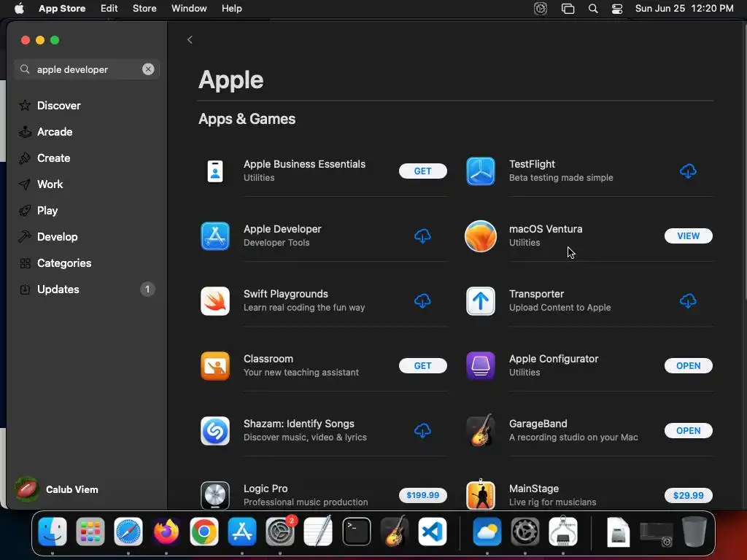This screenshot has width=747, height=560.
Task: Open the Swift Playgrounds app icon
Action: click(x=215, y=301)
